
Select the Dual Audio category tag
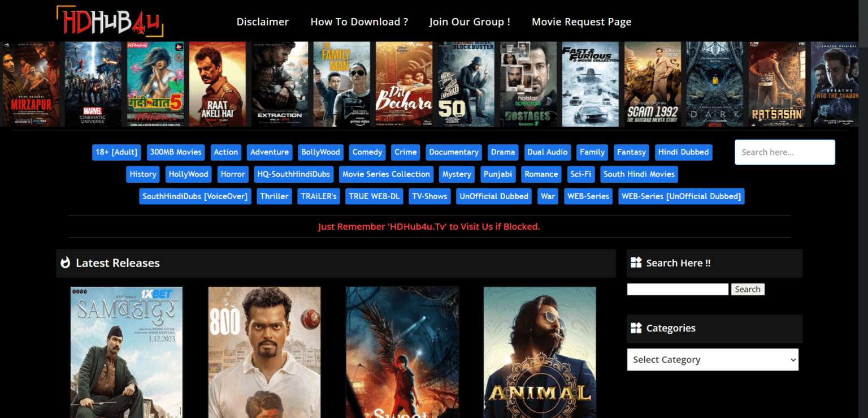548,152
